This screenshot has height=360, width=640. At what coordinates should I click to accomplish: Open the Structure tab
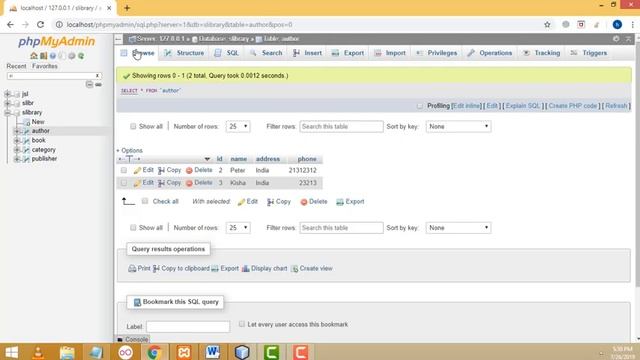point(184,53)
